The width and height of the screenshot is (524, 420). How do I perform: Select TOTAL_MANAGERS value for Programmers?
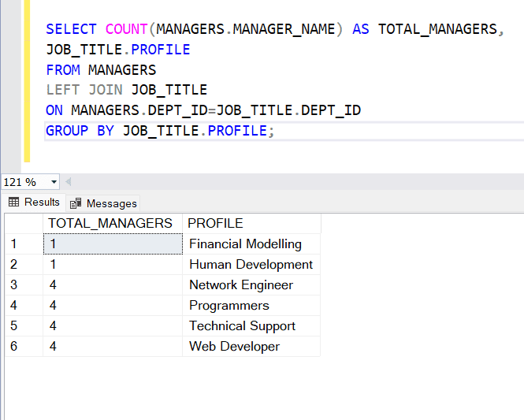(113, 306)
